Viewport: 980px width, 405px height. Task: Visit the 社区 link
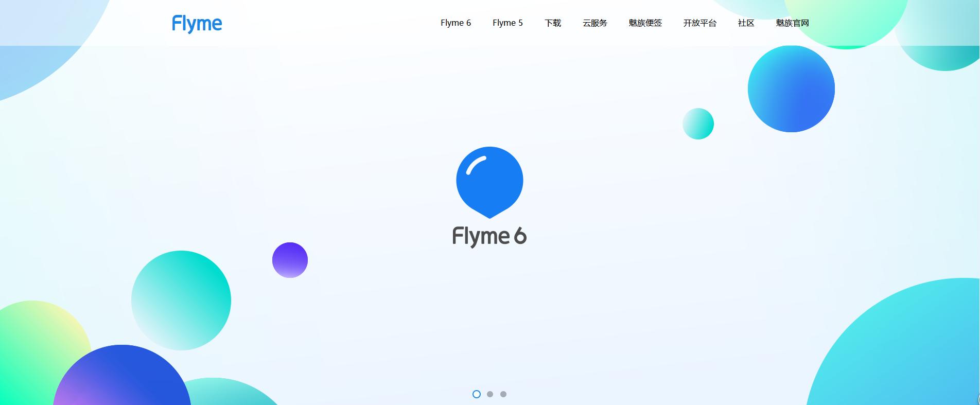746,23
